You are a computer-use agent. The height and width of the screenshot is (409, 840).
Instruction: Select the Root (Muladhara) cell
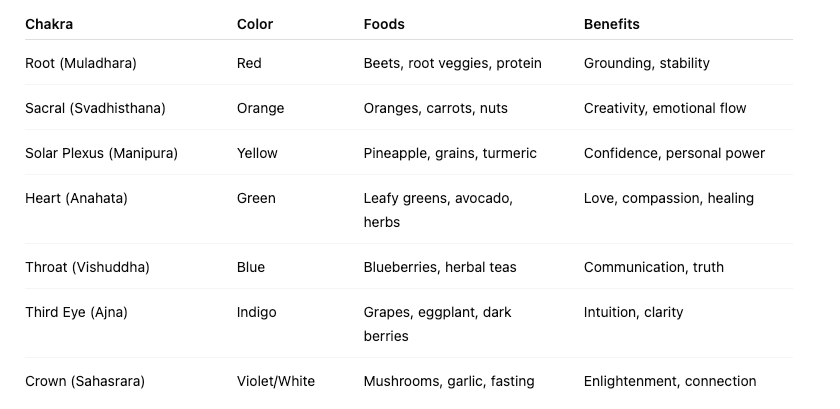click(x=81, y=63)
